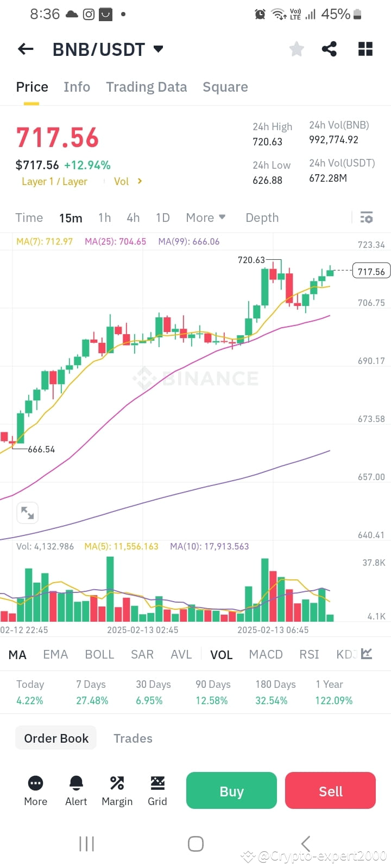Open the Trades tab
Screen dimensions: 391x868
click(133, 738)
